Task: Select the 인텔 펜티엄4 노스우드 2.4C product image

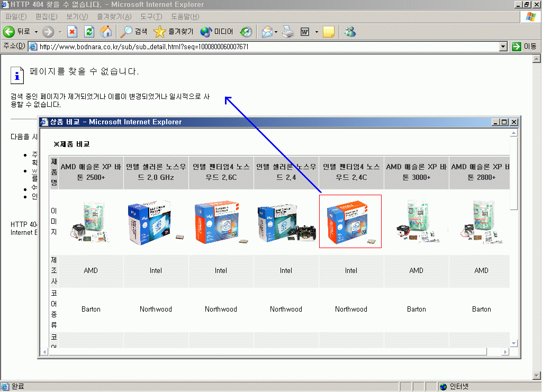Action: [350, 221]
